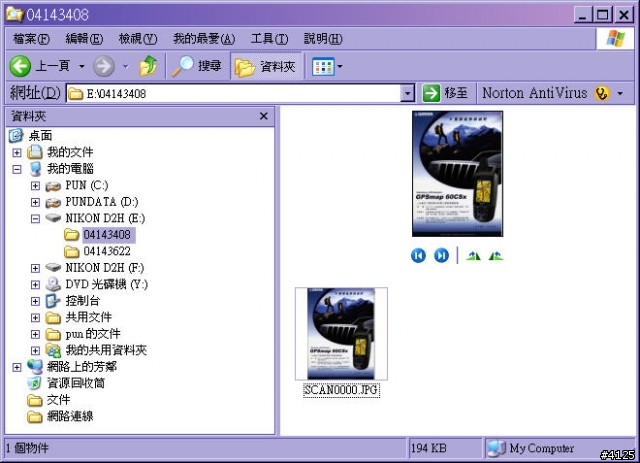
Task: Collapse the NIKON D2H (E:) node
Action: coord(36,218)
